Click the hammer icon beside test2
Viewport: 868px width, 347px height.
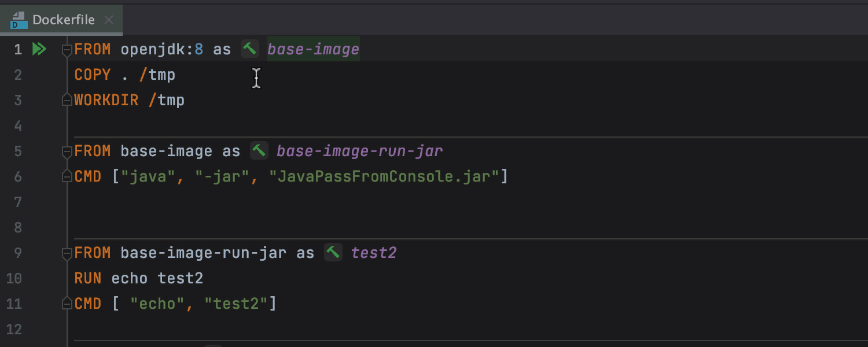point(333,253)
